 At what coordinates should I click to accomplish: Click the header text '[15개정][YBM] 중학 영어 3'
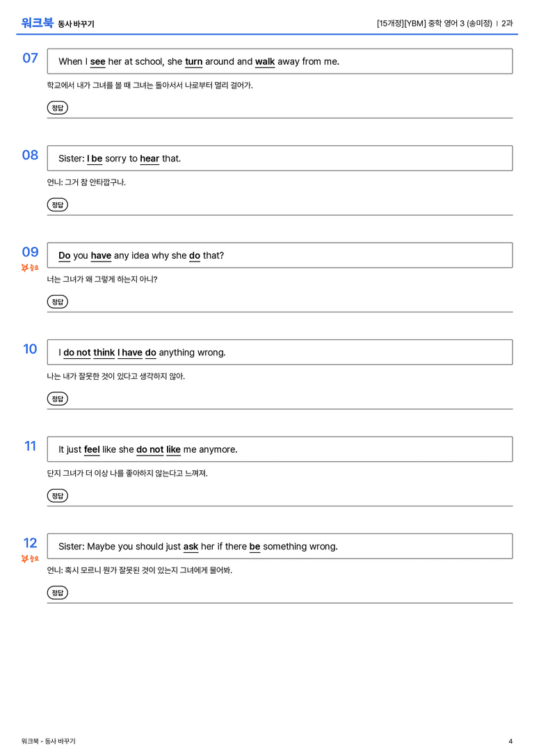coord(420,23)
